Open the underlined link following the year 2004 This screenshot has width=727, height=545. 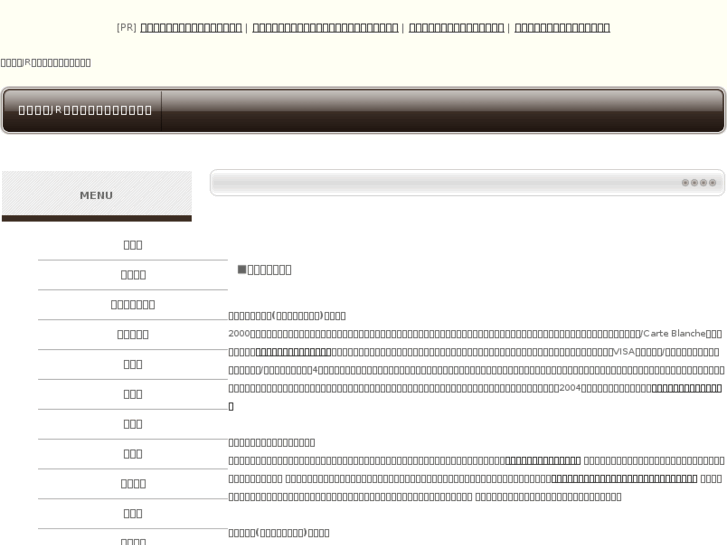[687, 388]
